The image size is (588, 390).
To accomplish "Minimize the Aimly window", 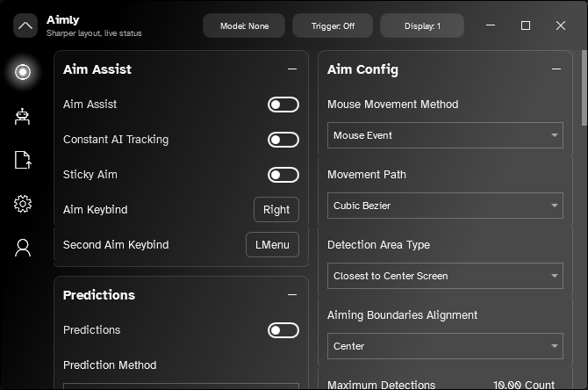I will (491, 25).
